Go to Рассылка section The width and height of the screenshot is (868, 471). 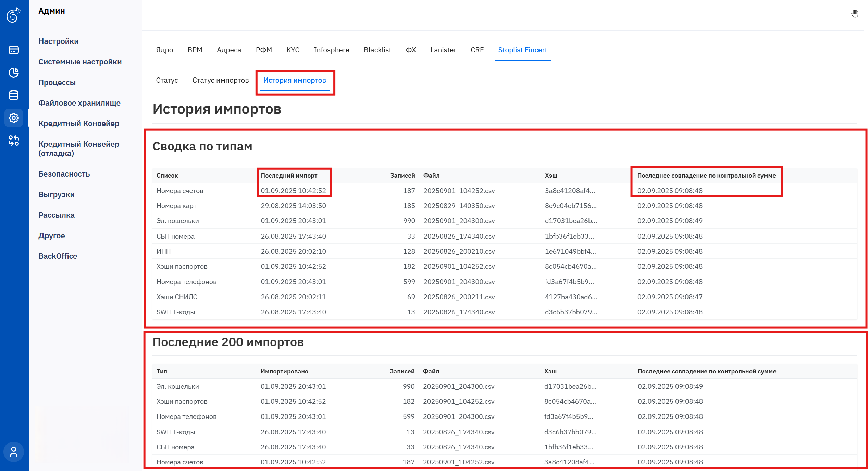click(57, 215)
